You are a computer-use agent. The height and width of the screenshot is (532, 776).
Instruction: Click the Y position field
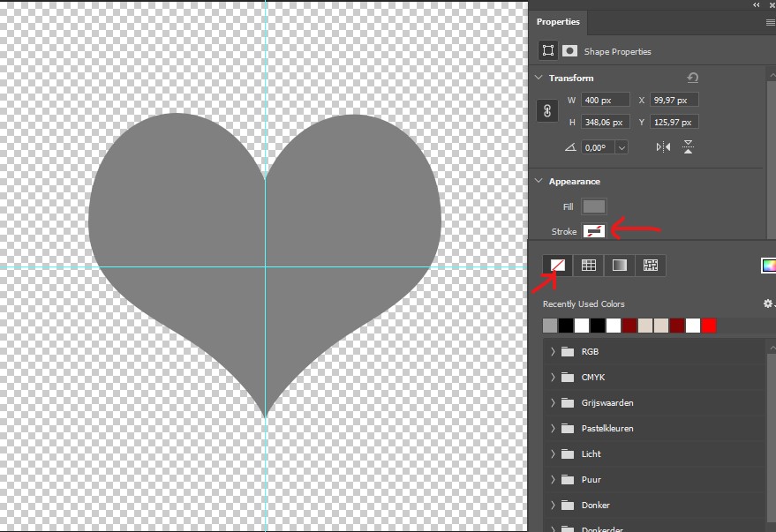(674, 122)
